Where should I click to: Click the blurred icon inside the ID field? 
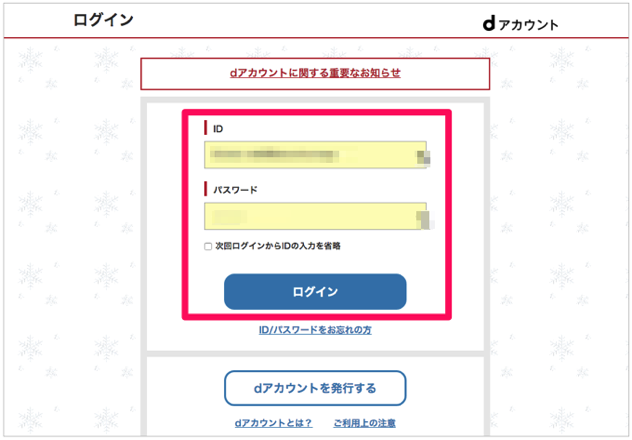(422, 157)
